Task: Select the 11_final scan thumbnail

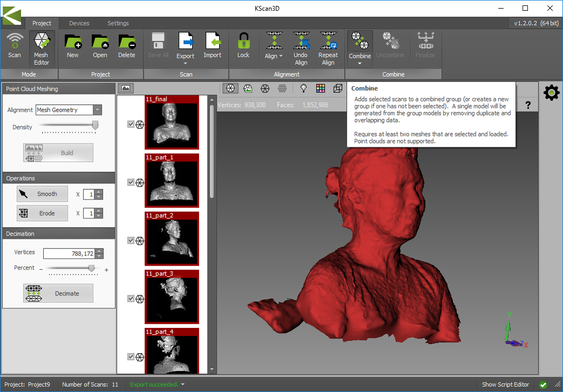Action: (x=172, y=122)
